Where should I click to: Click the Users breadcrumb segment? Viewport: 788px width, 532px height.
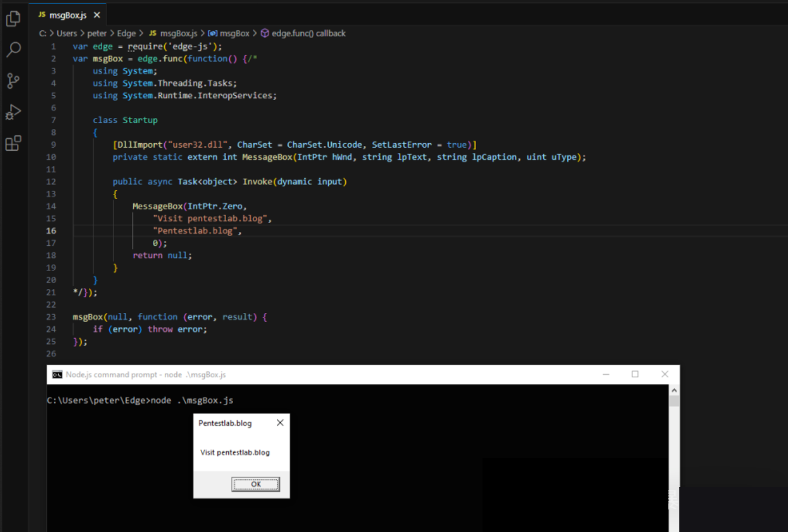coord(67,33)
